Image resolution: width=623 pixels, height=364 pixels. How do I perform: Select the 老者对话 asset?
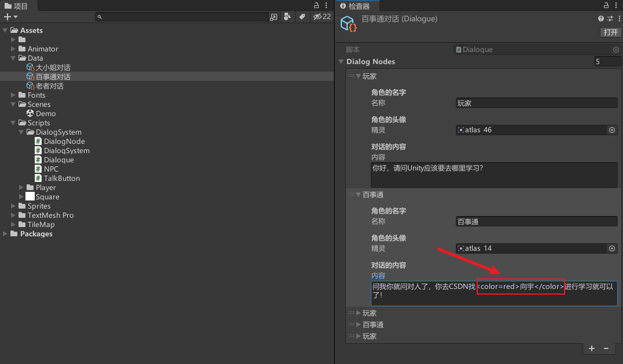pos(45,86)
